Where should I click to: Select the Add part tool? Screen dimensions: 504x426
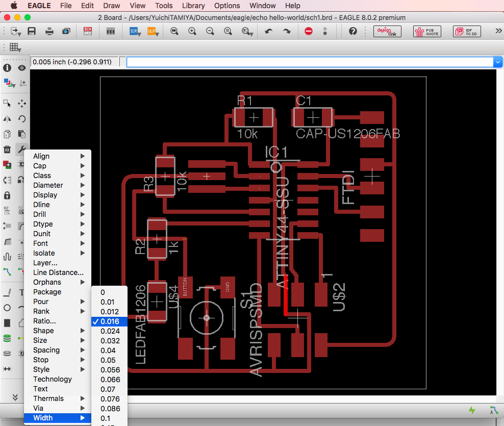click(x=7, y=165)
